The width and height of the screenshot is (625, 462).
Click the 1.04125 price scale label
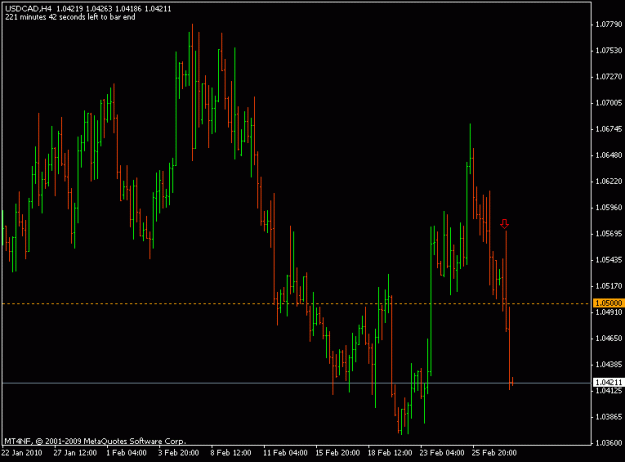tap(609, 391)
